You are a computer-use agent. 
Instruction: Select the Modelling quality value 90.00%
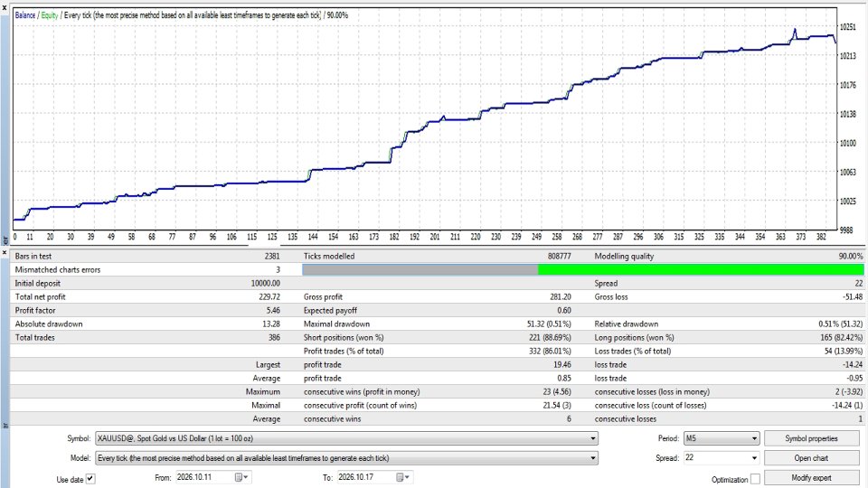tap(851, 256)
